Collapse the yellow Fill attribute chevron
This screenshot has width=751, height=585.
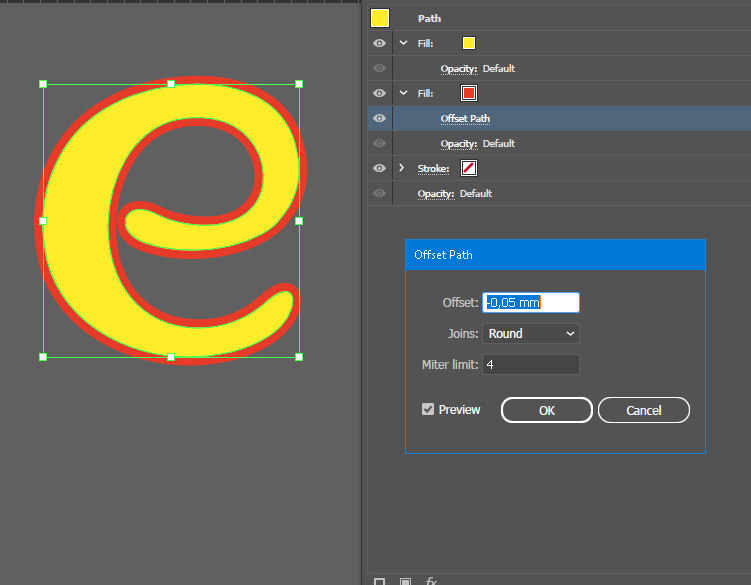click(x=403, y=43)
